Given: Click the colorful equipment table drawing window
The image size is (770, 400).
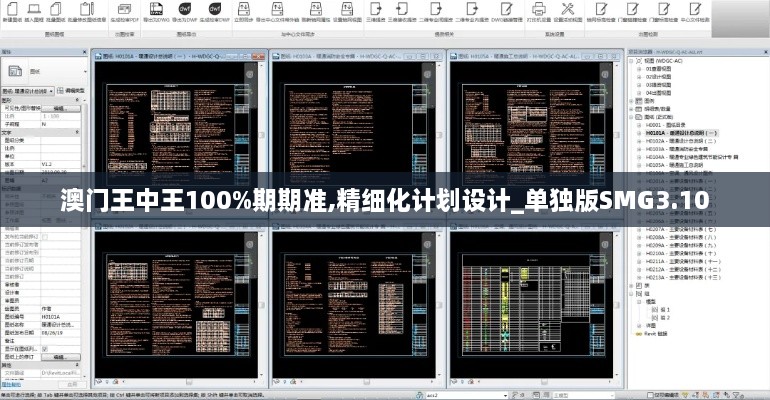Looking at the screenshot, I should 531,305.
